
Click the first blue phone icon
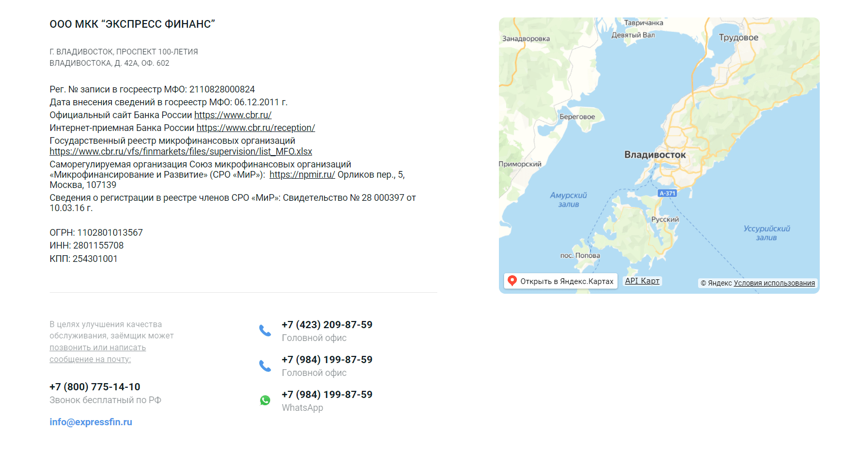pos(265,331)
